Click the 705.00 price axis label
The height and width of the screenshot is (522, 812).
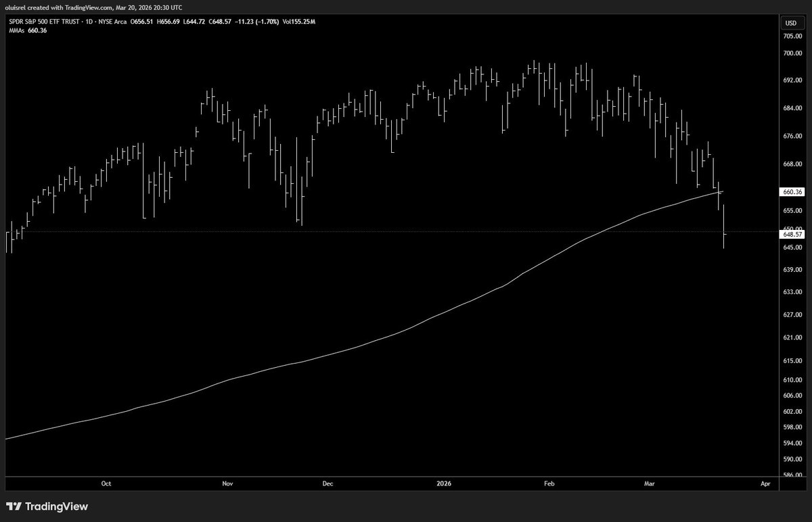pos(792,38)
